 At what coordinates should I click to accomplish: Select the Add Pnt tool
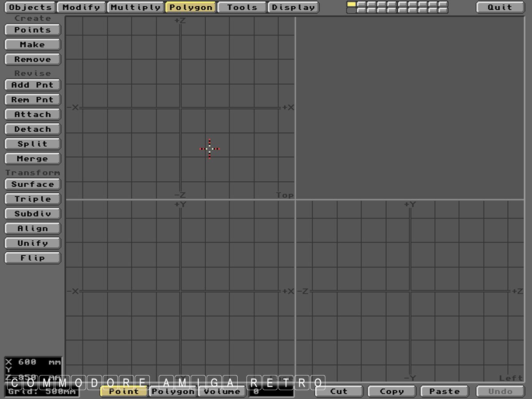(32, 85)
